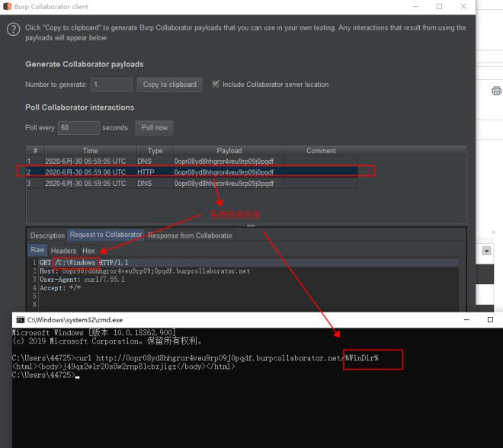Click the Number to generate field
Viewport: 503px width, 448px height.
(111, 85)
